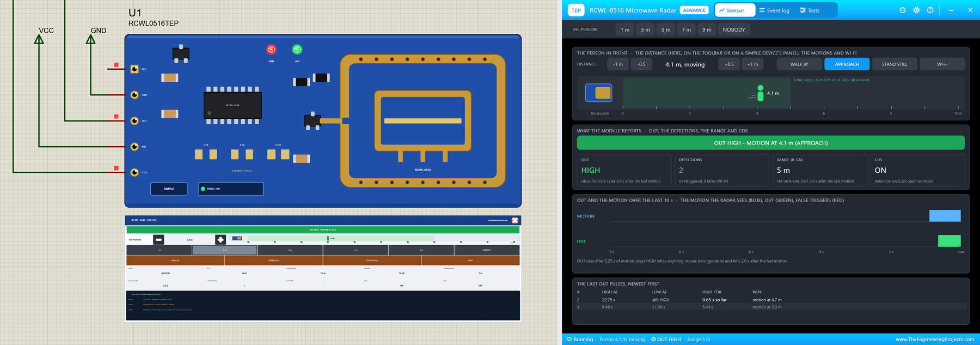Click the TEP logo badge
Viewport: 980px width, 345px height.
point(576,10)
